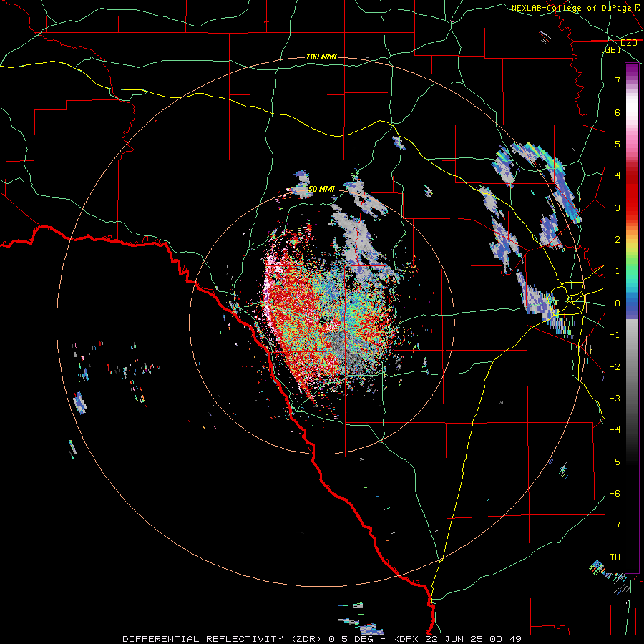
Task: Click the 4 value on the color scale
Action: 618,176
